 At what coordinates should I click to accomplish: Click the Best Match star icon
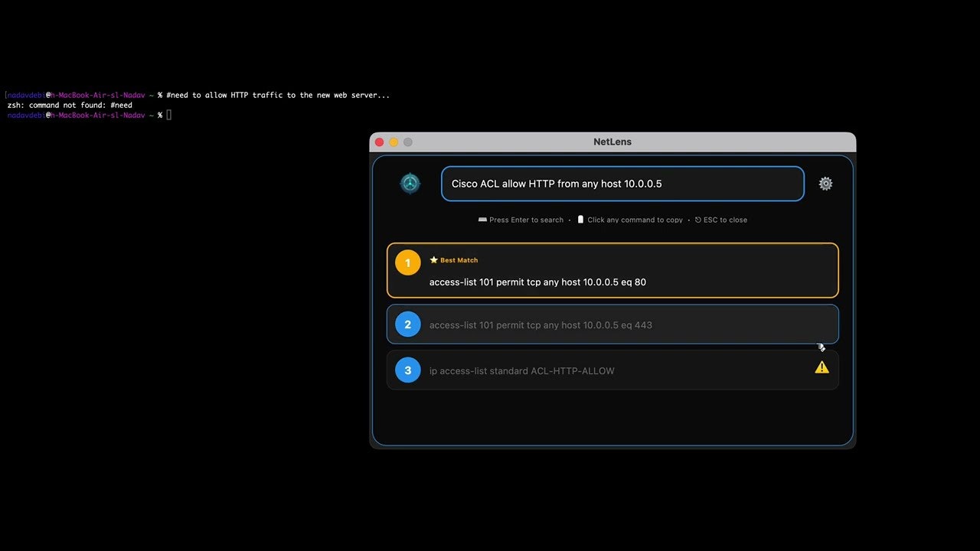tap(433, 260)
